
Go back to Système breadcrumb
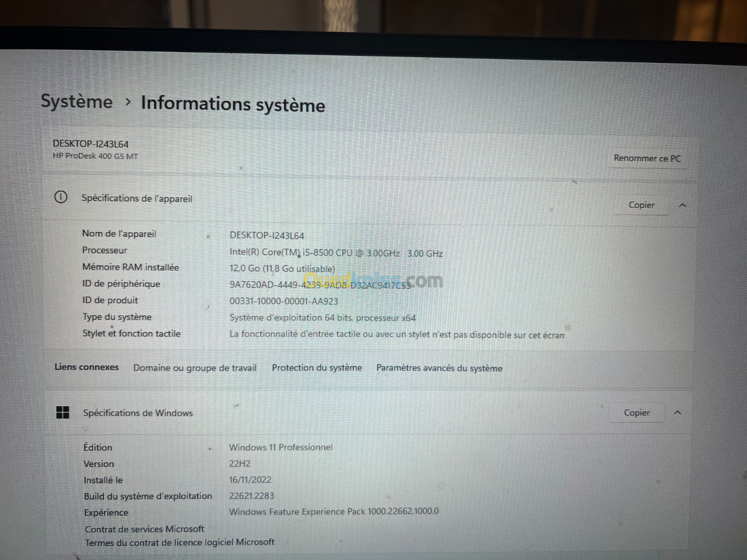click(77, 101)
